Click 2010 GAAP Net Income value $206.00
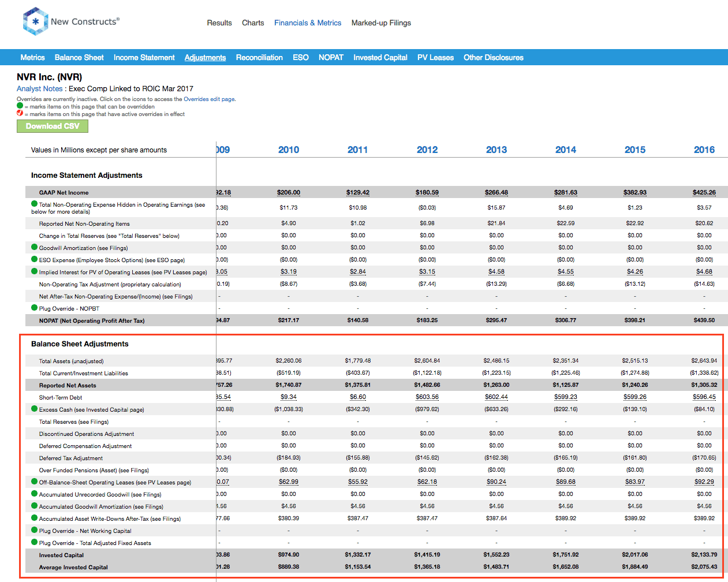Image resolution: width=728 pixels, height=582 pixels. [x=289, y=193]
